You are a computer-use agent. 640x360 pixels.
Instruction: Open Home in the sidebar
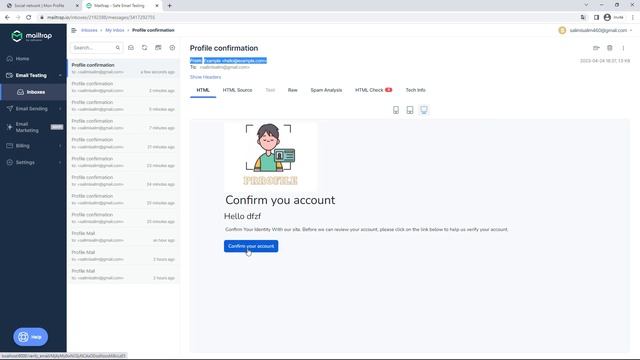click(x=22, y=59)
